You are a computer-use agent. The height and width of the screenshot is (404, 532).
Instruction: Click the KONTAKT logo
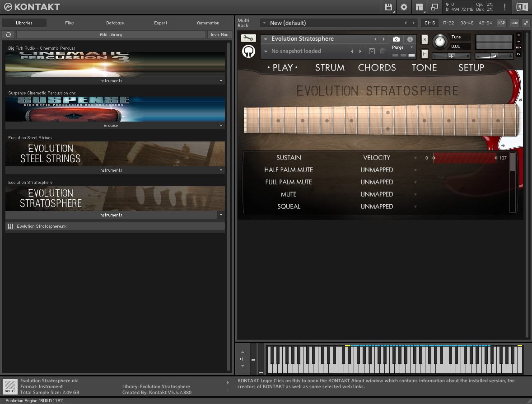pos(32,7)
